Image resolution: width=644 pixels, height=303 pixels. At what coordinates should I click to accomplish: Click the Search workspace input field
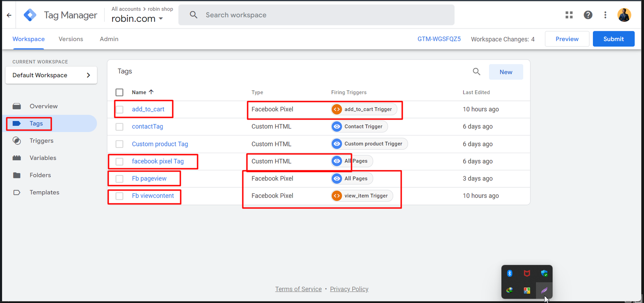[x=316, y=15]
